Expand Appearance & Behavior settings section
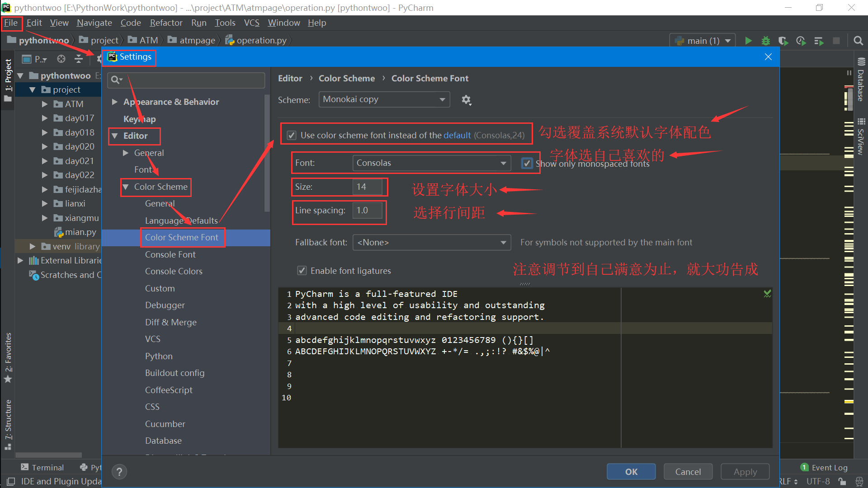Viewport: 868px width, 488px height. click(x=114, y=102)
